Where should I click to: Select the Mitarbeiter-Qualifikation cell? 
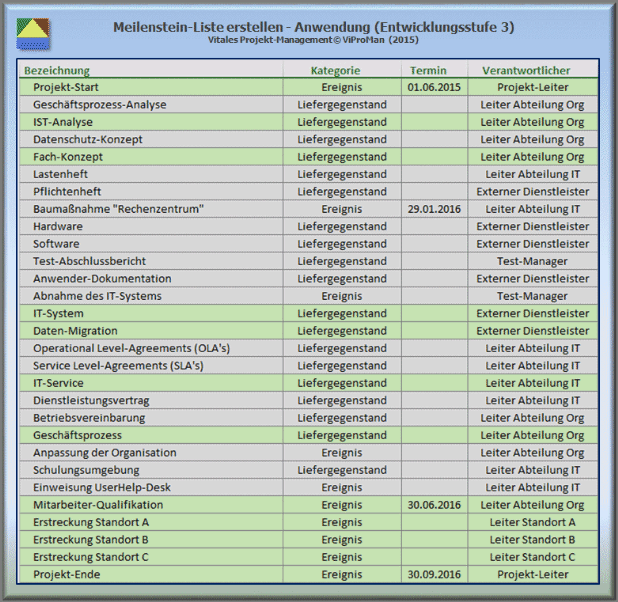pos(151,505)
